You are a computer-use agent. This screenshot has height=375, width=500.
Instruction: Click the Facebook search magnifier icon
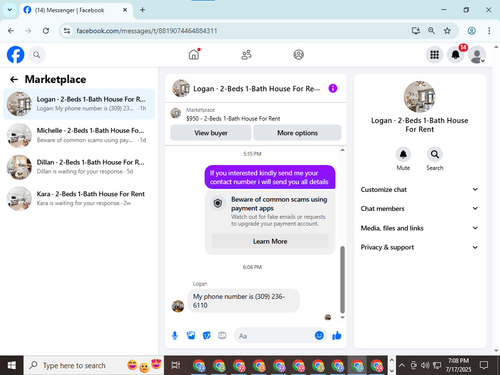point(37,55)
